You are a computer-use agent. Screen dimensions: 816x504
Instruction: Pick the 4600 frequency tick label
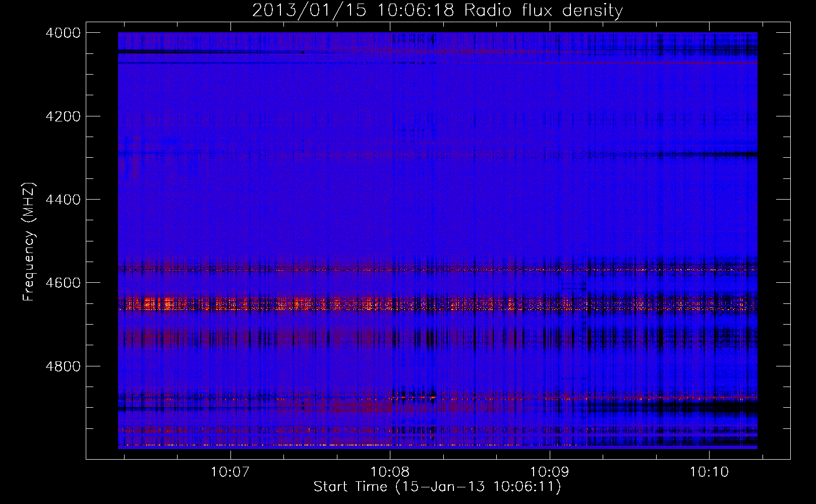pyautogui.click(x=63, y=283)
